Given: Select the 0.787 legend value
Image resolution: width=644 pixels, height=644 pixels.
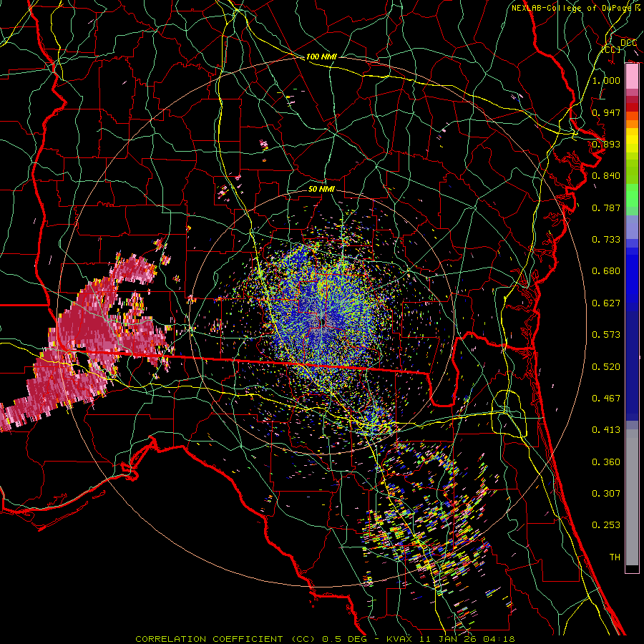Looking at the screenshot, I should click(x=606, y=208).
